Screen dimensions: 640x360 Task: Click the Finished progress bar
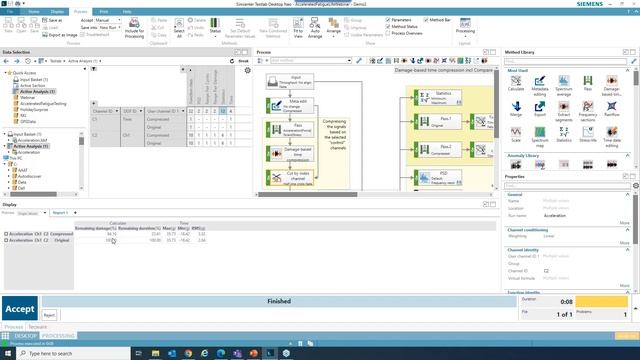tap(279, 301)
